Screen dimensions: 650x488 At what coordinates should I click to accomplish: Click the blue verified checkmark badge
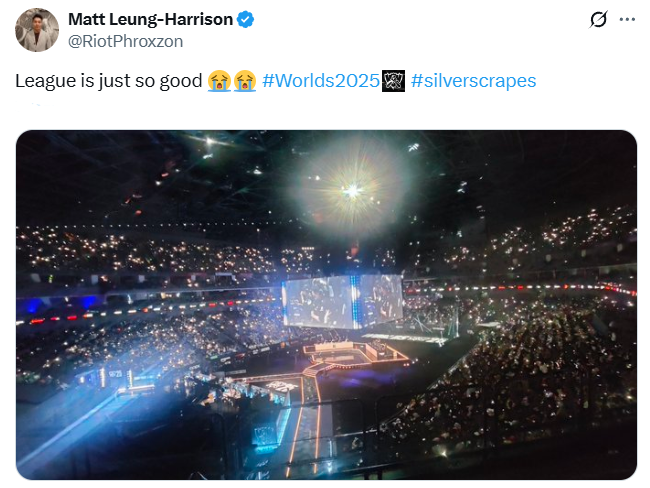coord(245,20)
